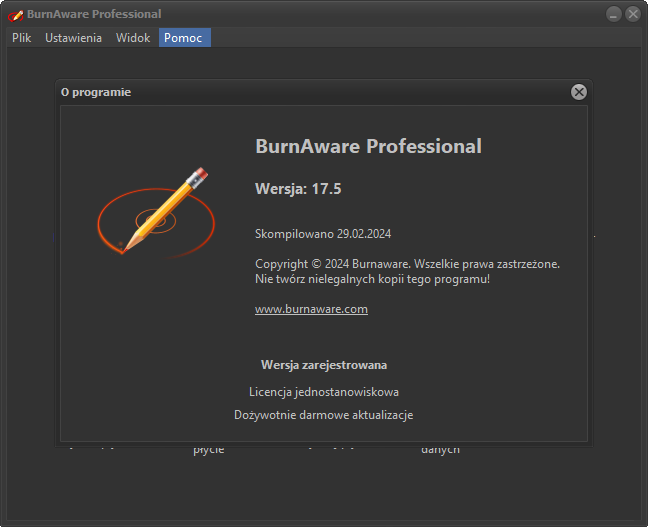
Task: Click Dożywotnie darmowe aktualizacje text
Action: pos(324,415)
